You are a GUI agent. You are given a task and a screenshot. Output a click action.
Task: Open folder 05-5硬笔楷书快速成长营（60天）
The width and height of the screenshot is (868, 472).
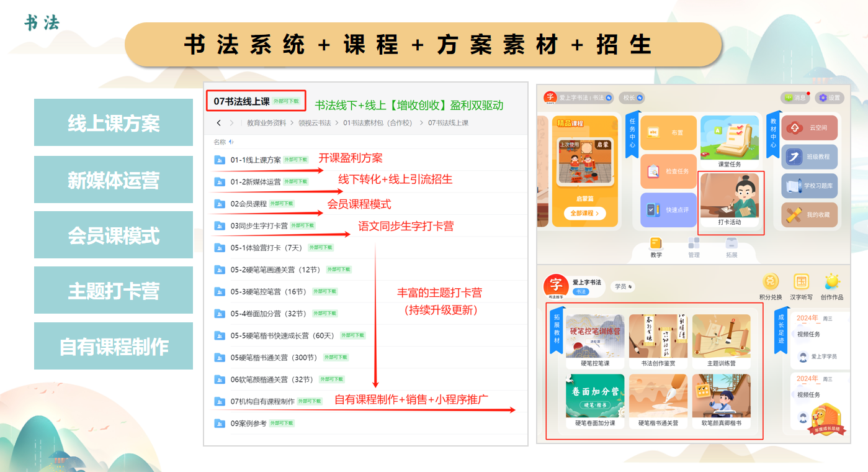(x=283, y=335)
